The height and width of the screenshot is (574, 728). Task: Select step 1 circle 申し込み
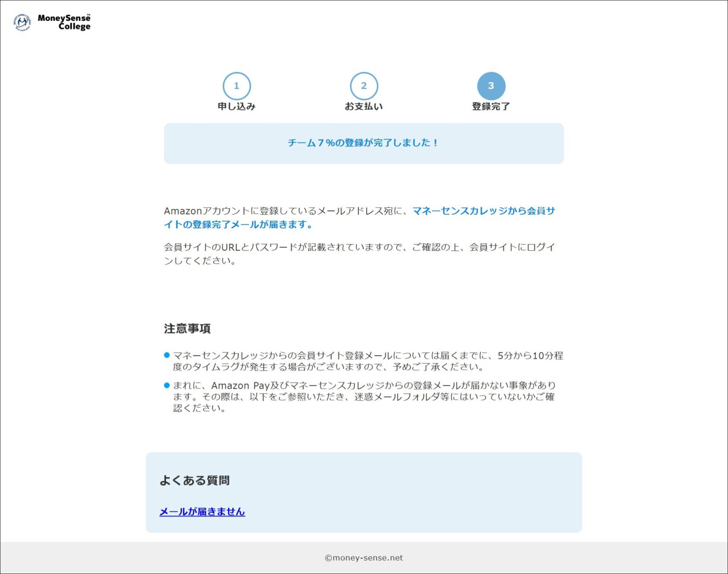pyautogui.click(x=237, y=86)
